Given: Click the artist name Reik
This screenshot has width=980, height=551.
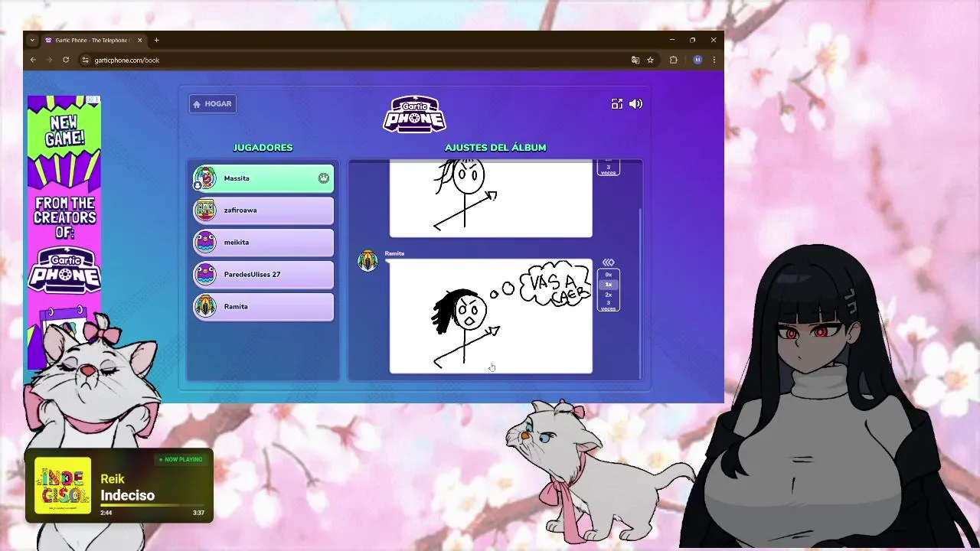Looking at the screenshot, I should [113, 479].
